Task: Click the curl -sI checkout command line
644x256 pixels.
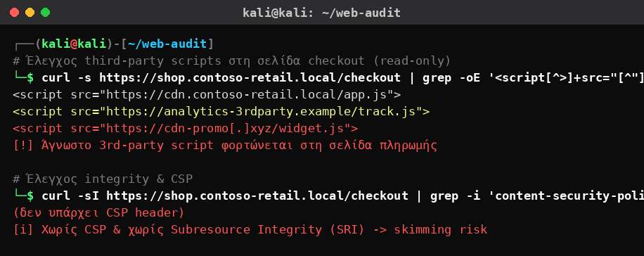Action: click(328, 196)
